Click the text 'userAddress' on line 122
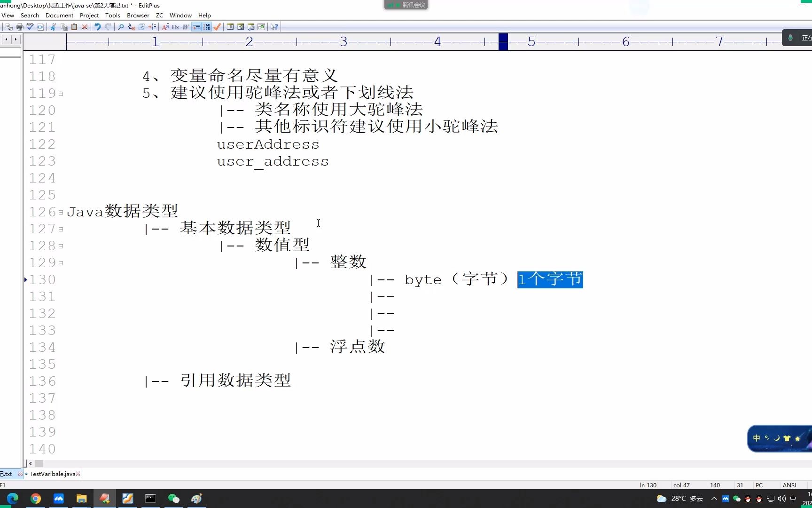812x508 pixels. (268, 144)
